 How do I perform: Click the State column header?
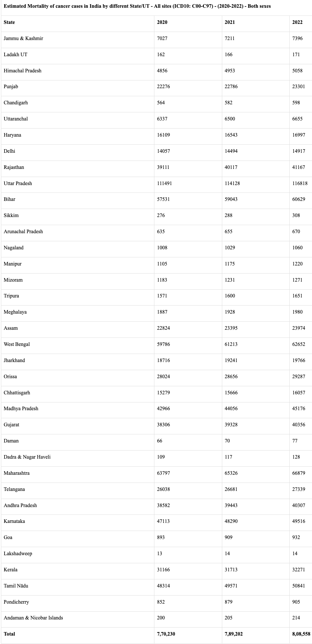tap(9, 22)
